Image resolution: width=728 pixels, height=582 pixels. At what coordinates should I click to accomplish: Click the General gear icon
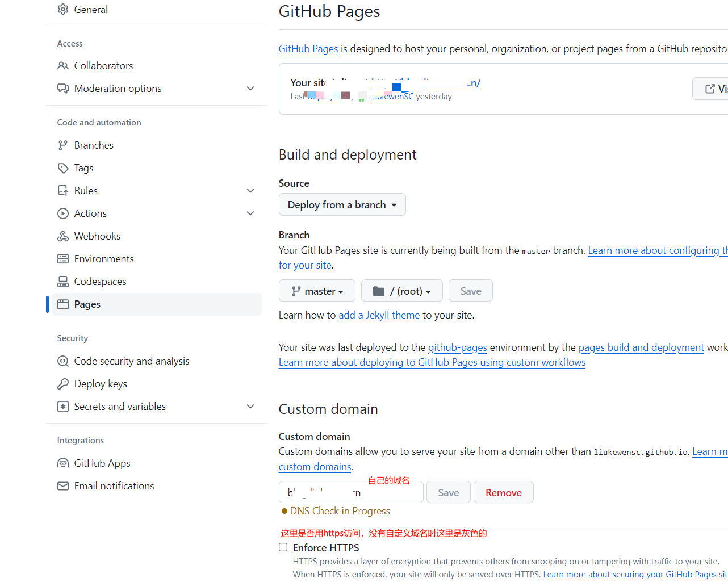(63, 9)
